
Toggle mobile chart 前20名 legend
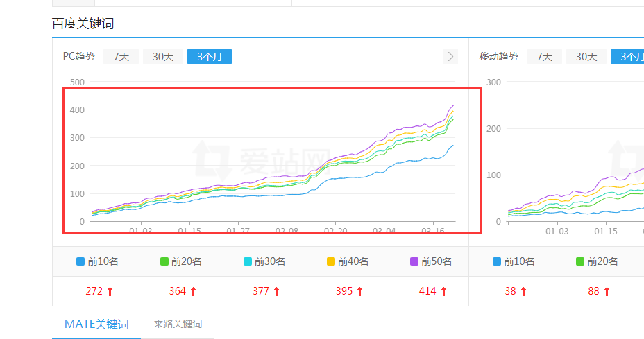pyautogui.click(x=597, y=261)
